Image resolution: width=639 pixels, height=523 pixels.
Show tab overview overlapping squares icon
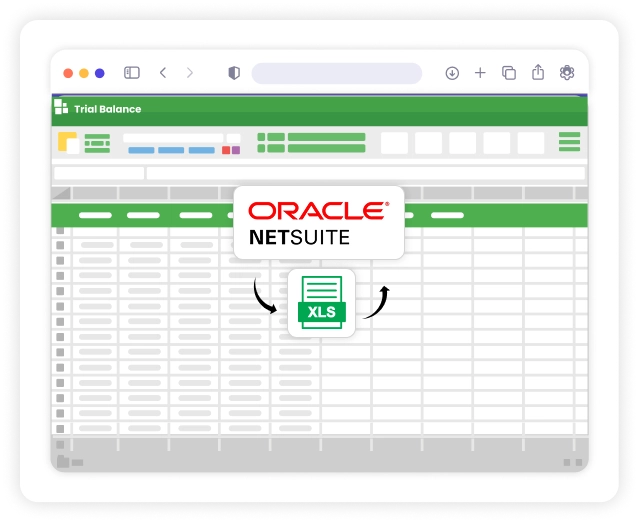click(x=509, y=73)
